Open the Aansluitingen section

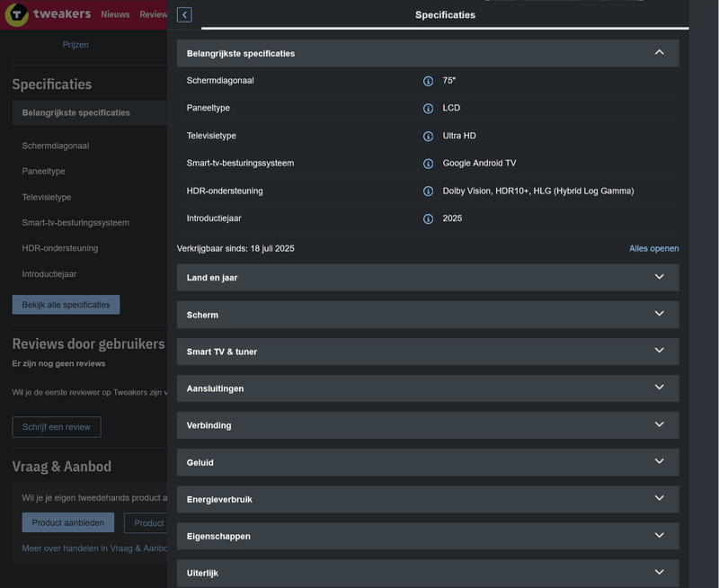coord(659,388)
